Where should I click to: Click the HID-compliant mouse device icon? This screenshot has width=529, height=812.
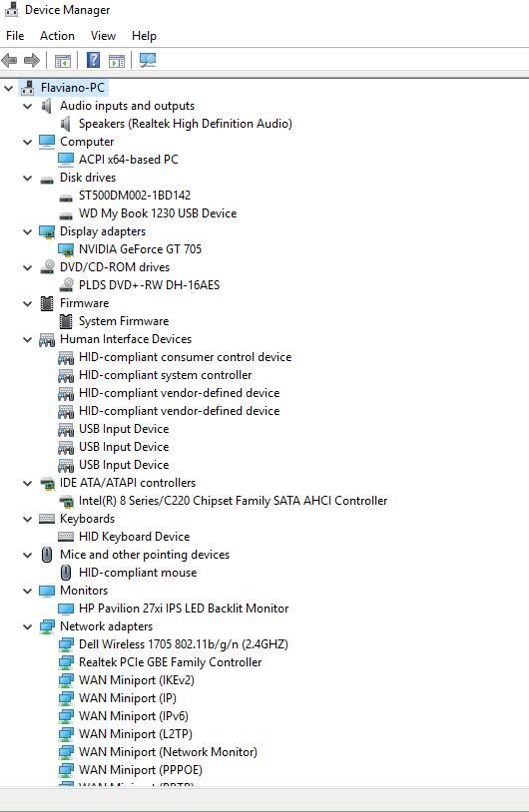pos(66,573)
